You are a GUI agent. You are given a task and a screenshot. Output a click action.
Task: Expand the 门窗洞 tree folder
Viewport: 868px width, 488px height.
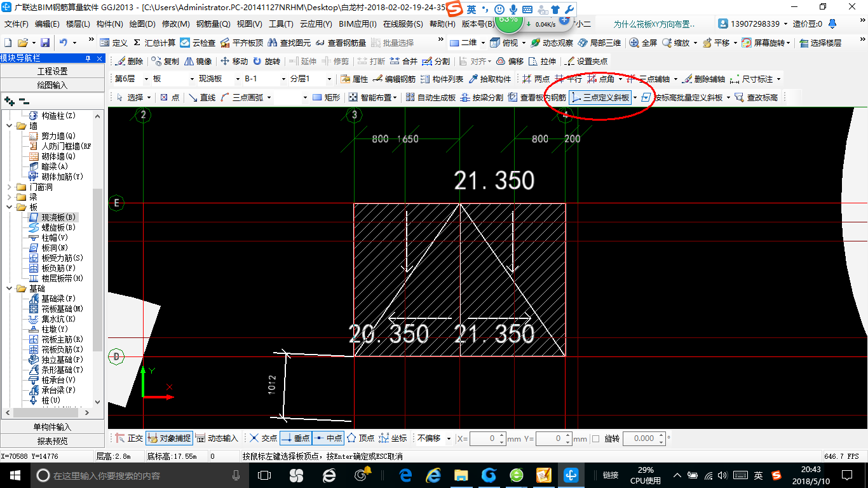click(x=10, y=187)
